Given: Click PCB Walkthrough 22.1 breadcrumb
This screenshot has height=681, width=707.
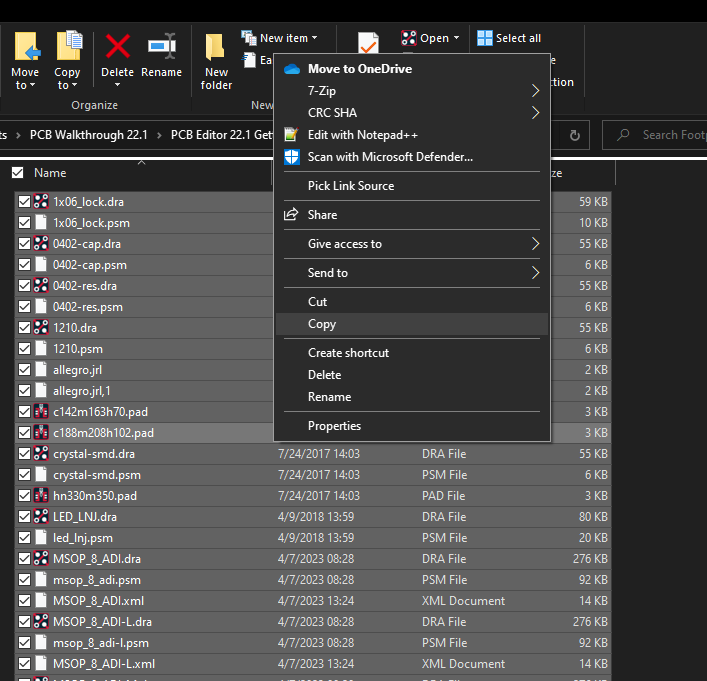Looking at the screenshot, I should tap(89, 135).
